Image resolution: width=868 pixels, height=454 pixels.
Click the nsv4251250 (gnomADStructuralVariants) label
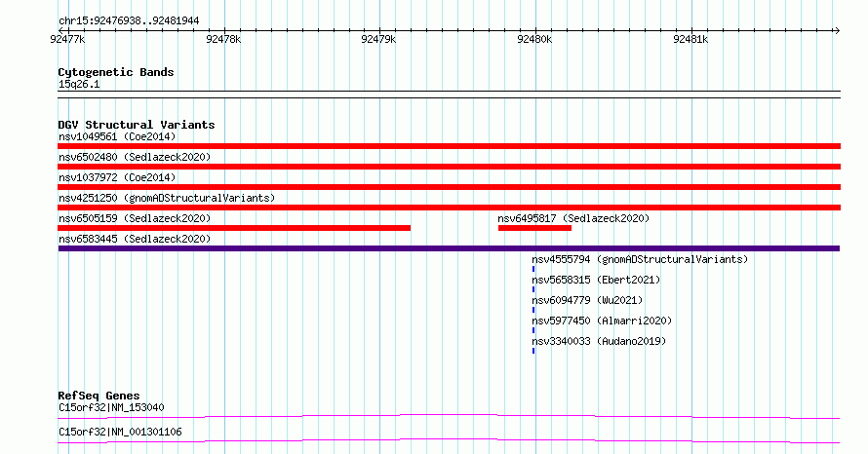coord(167,198)
